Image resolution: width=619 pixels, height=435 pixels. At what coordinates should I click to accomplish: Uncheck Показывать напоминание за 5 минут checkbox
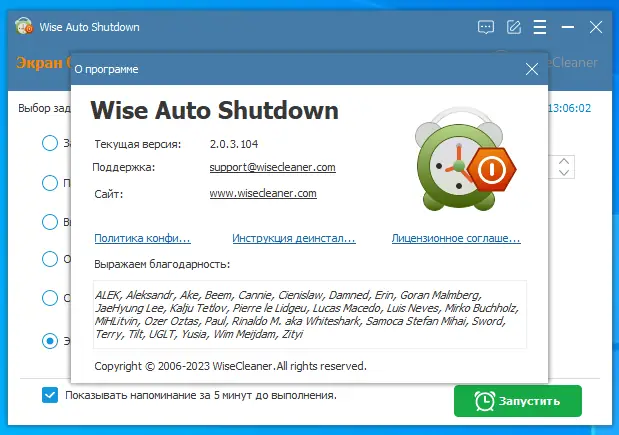click(50, 395)
